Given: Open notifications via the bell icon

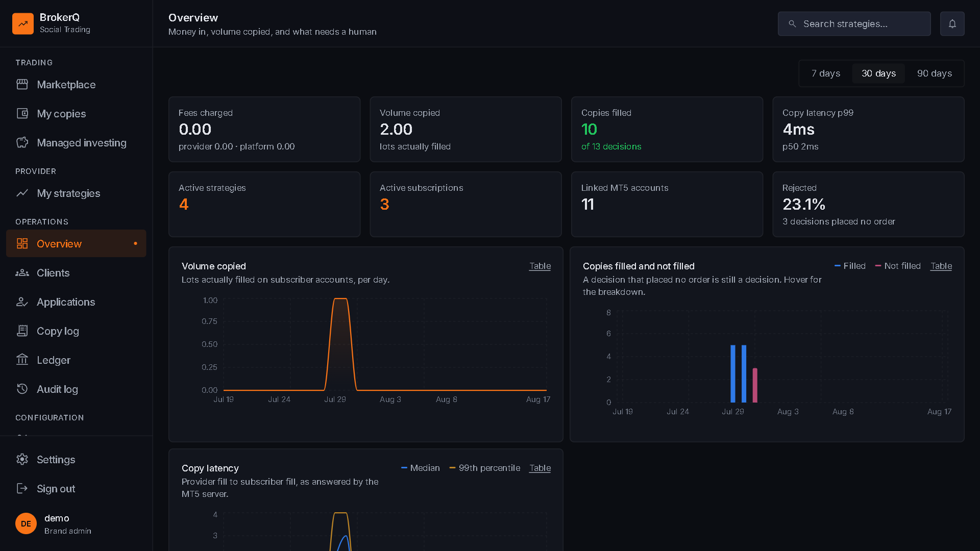Looking at the screenshot, I should [x=952, y=23].
